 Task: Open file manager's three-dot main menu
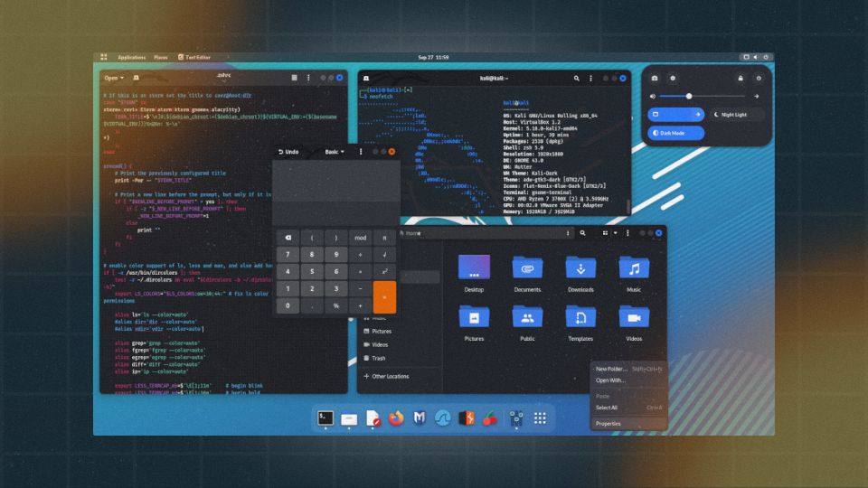(x=627, y=233)
